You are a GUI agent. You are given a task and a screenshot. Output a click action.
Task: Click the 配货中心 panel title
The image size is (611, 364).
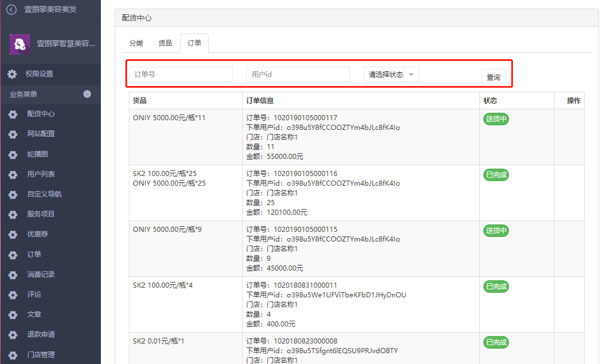tap(137, 18)
